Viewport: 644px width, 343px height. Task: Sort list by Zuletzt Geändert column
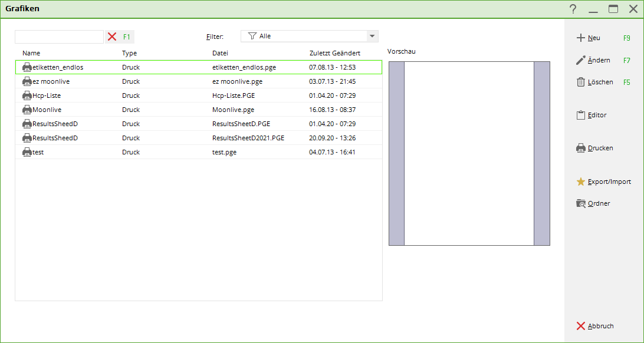point(334,53)
